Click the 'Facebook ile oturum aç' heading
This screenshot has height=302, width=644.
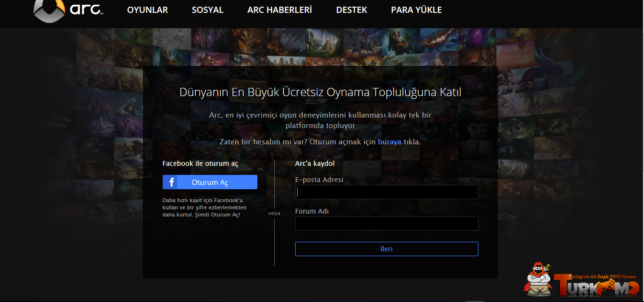click(x=200, y=163)
